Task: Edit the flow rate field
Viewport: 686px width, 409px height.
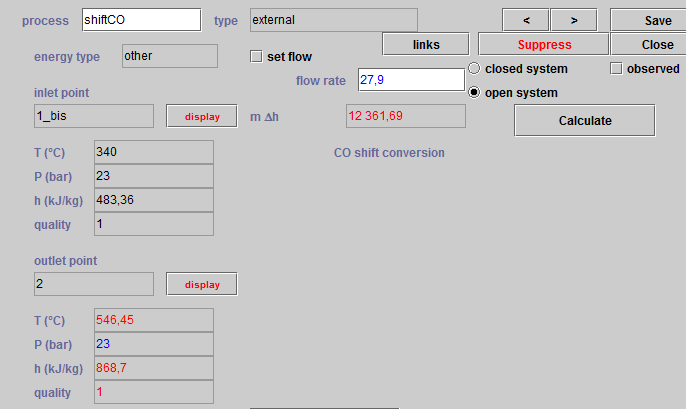Action: [410, 80]
